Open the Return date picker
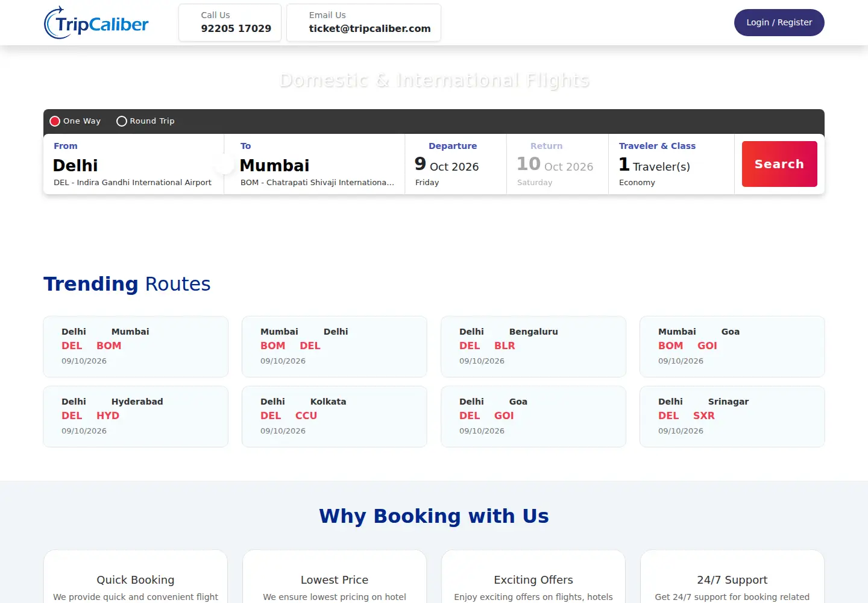Screen dimensions: 868x603 coord(558,164)
